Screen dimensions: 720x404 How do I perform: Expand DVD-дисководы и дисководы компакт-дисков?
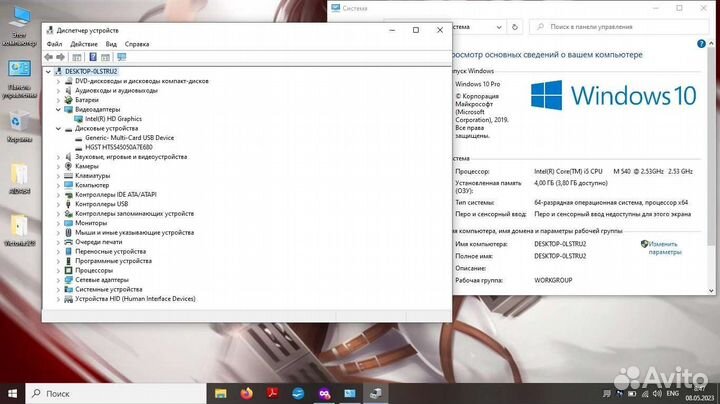[x=58, y=81]
